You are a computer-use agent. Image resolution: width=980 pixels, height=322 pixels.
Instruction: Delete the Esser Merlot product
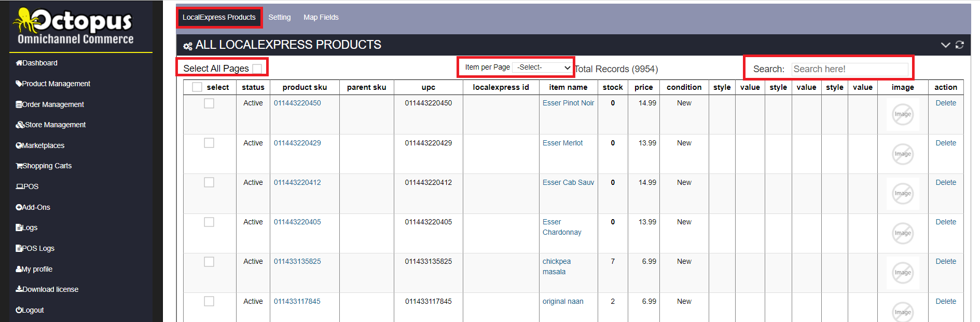[x=946, y=143]
